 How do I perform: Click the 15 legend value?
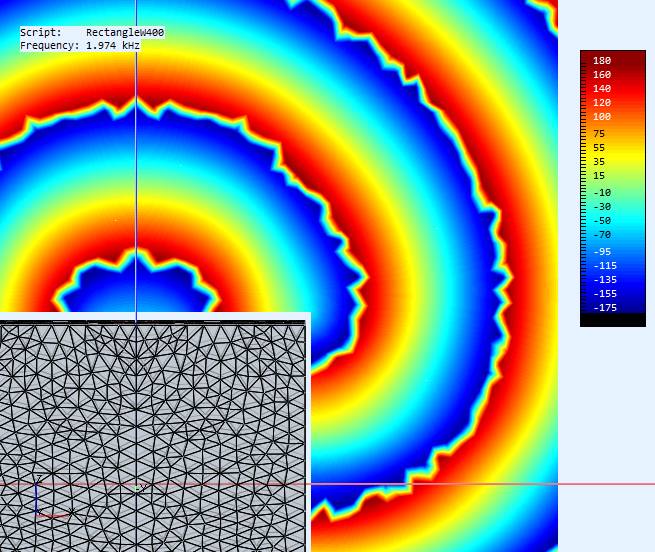click(599, 176)
